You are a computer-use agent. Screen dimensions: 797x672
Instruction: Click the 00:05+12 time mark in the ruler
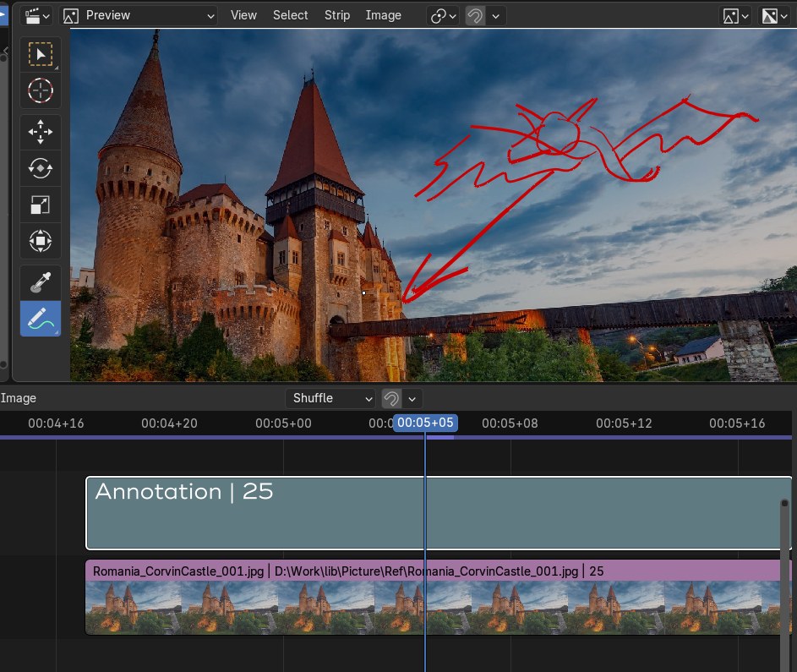[624, 423]
